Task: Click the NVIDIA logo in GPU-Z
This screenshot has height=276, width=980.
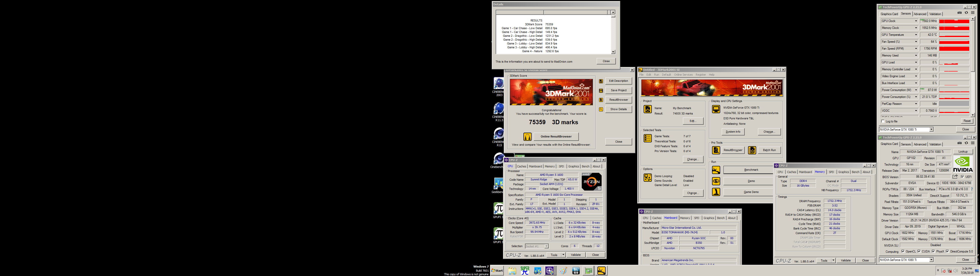Action: 963,164
